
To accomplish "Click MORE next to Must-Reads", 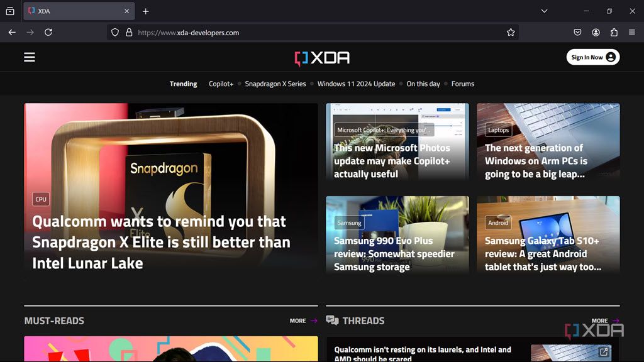I will [x=304, y=321].
